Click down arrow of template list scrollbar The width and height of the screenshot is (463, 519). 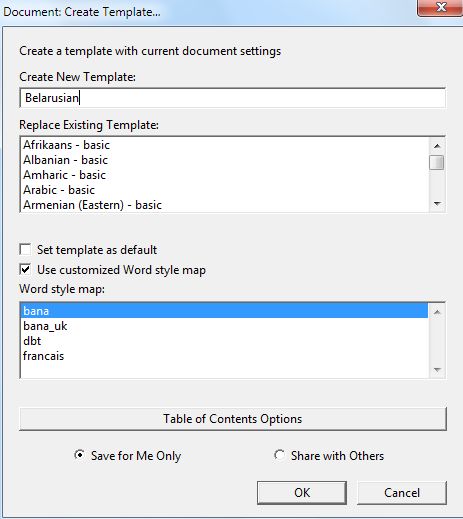[437, 203]
